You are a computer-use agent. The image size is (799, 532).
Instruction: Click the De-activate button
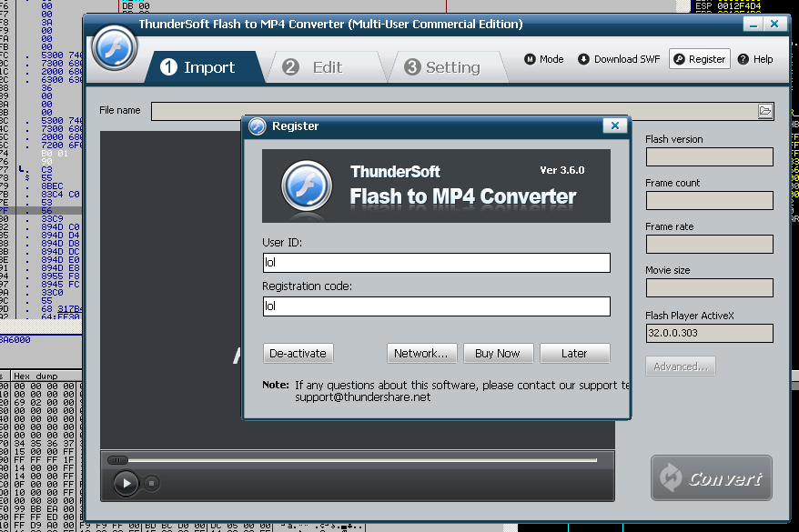pyautogui.click(x=298, y=354)
